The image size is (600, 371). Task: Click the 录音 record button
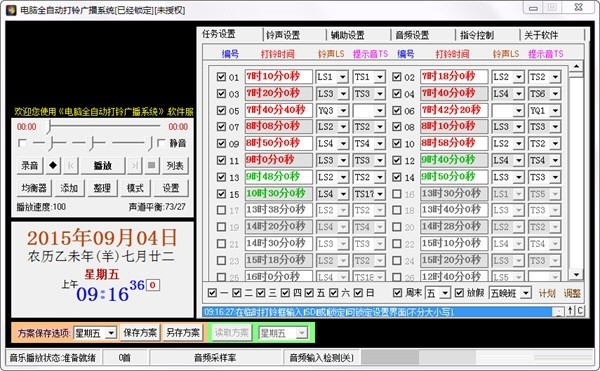click(30, 166)
